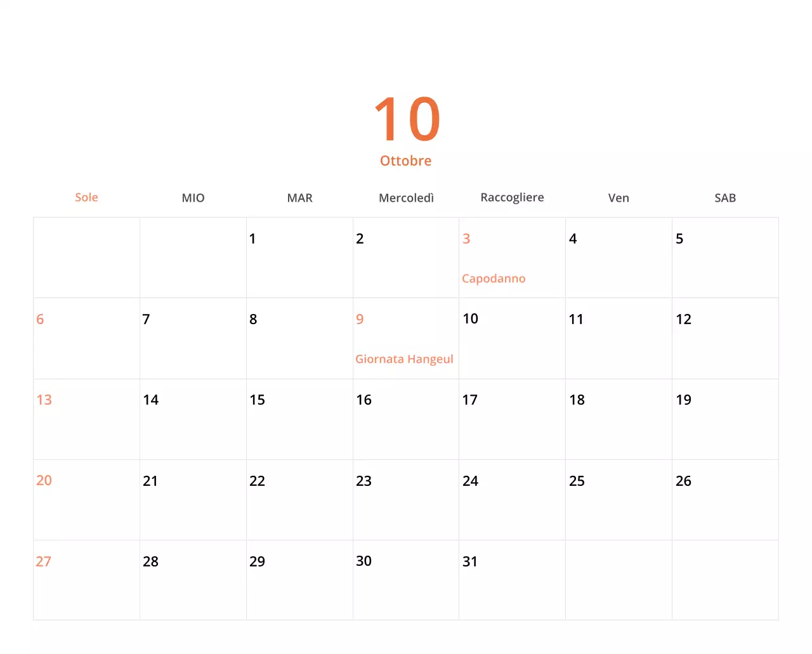This screenshot has width=812, height=654.
Task: Click the orange Sunday date 13
Action: 44,400
